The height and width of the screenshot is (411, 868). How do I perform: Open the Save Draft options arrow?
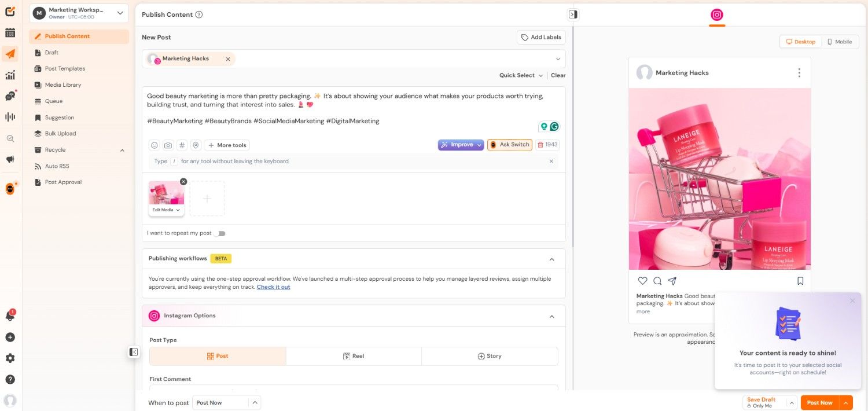[792, 402]
